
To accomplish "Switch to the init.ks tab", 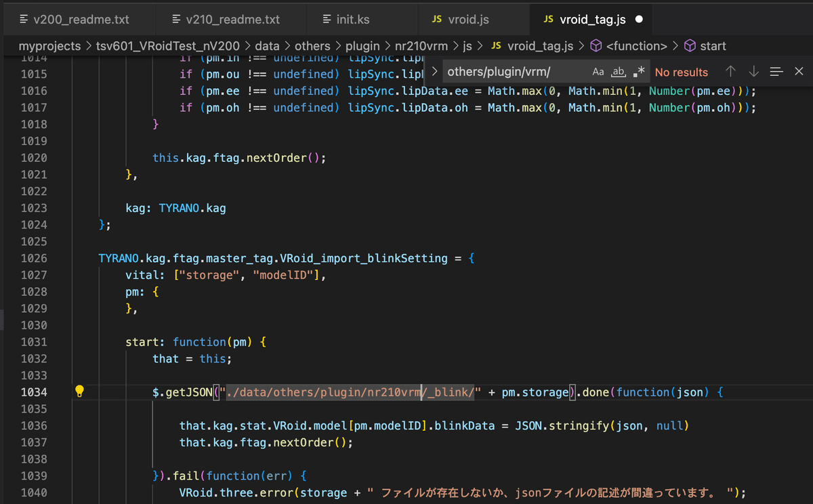I will [352, 19].
